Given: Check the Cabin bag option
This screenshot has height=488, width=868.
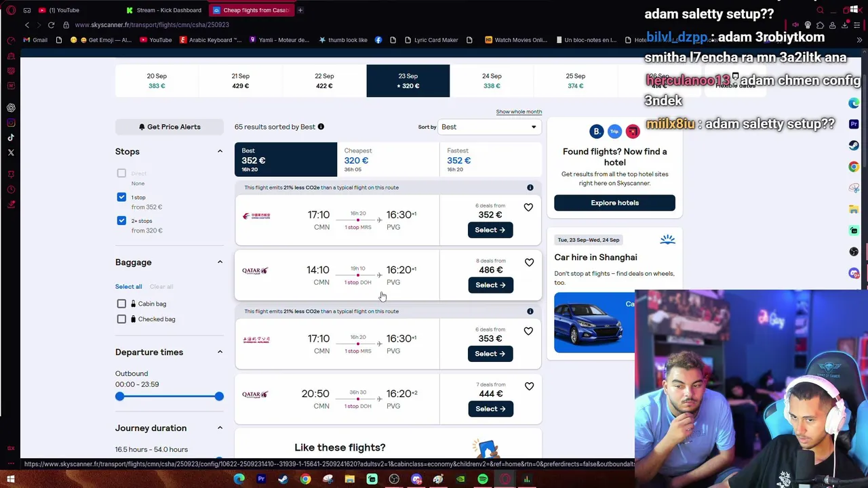Looking at the screenshot, I should tap(121, 304).
